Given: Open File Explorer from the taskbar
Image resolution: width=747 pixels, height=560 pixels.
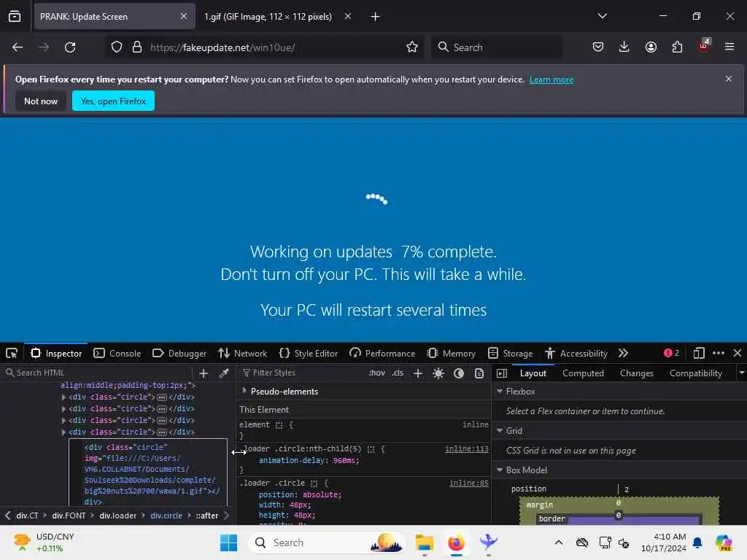Looking at the screenshot, I should (x=424, y=542).
